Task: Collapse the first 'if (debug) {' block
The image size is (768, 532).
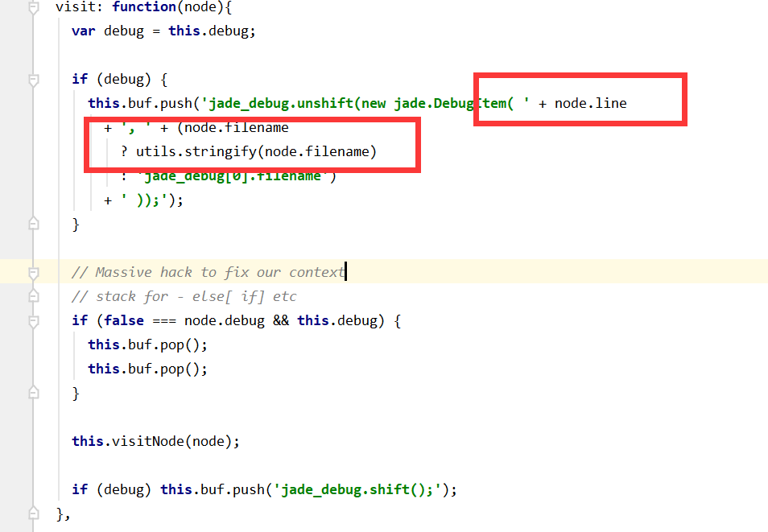Action: coord(33,80)
